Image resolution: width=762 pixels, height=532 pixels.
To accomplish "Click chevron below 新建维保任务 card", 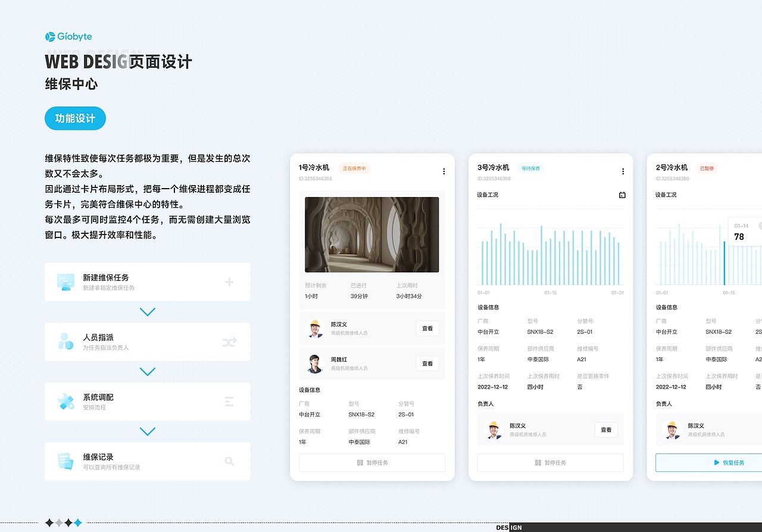I will pyautogui.click(x=147, y=312).
